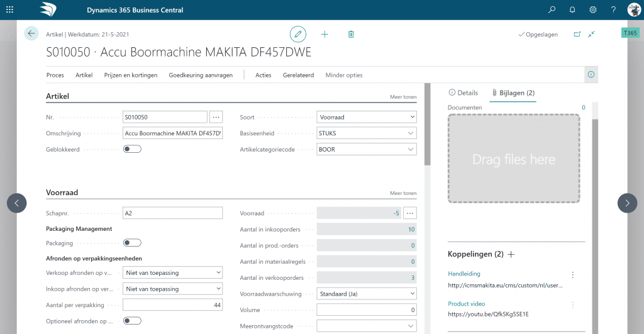This screenshot has height=334, width=644.
Task: Click the Volume input field
Action: [x=367, y=309]
